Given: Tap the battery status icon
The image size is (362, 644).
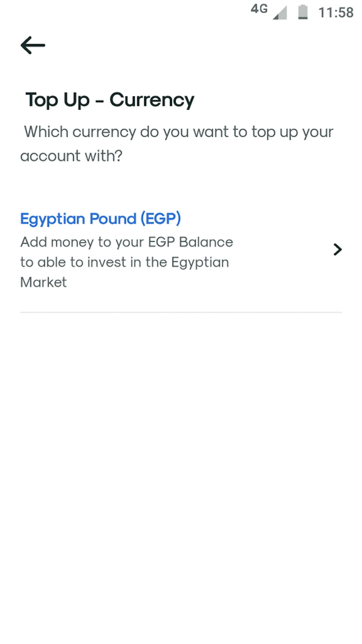Looking at the screenshot, I should click(303, 12).
